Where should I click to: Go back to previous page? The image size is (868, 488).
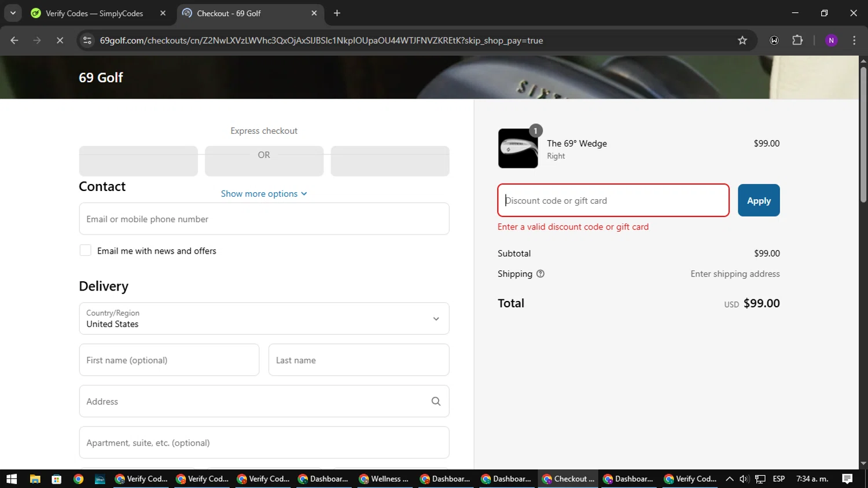pos(14,41)
